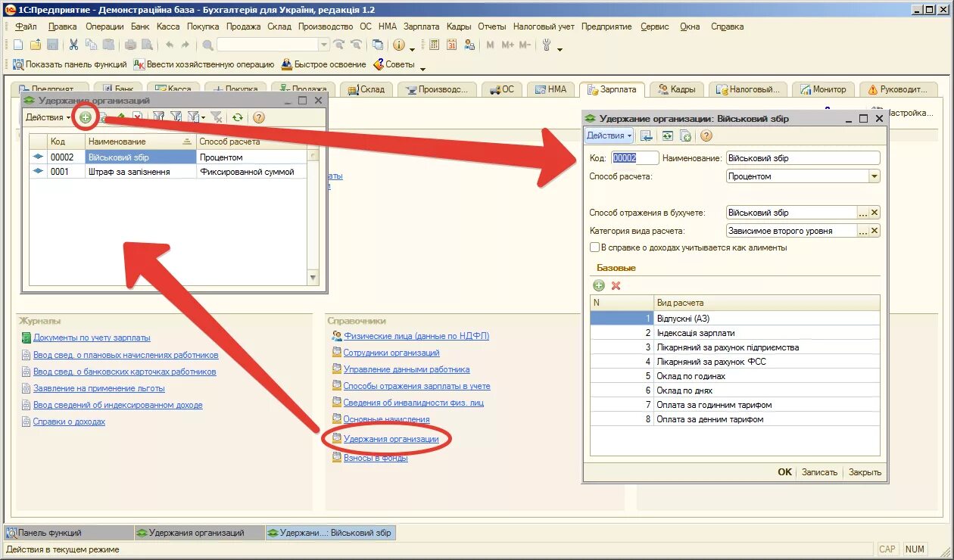Image resolution: width=954 pixels, height=560 pixels.
Task: Click the second filter by value funnel icon
Action: click(x=176, y=117)
